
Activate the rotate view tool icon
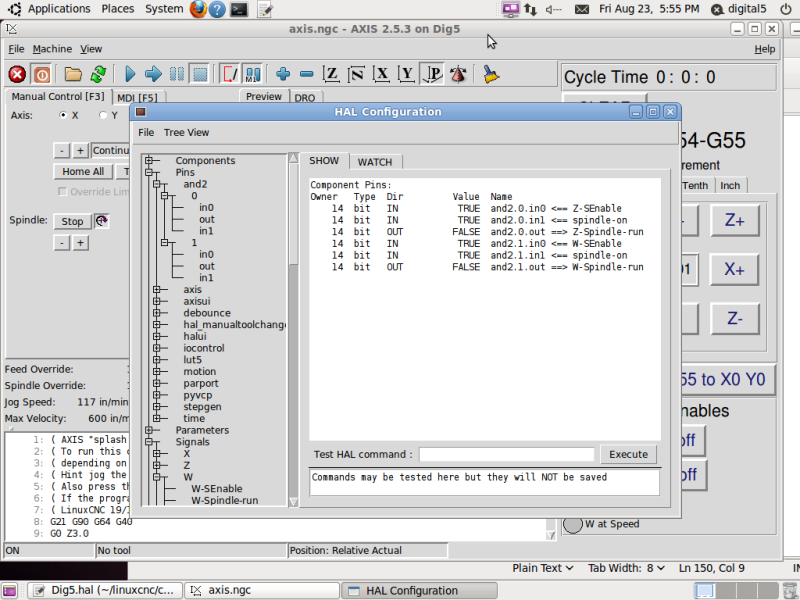pos(458,74)
